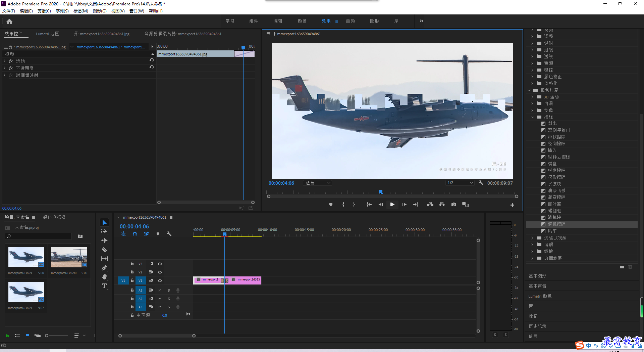The height and width of the screenshot is (352, 644).
Task: Expand the 颜色校正 folder
Action: pos(532,77)
